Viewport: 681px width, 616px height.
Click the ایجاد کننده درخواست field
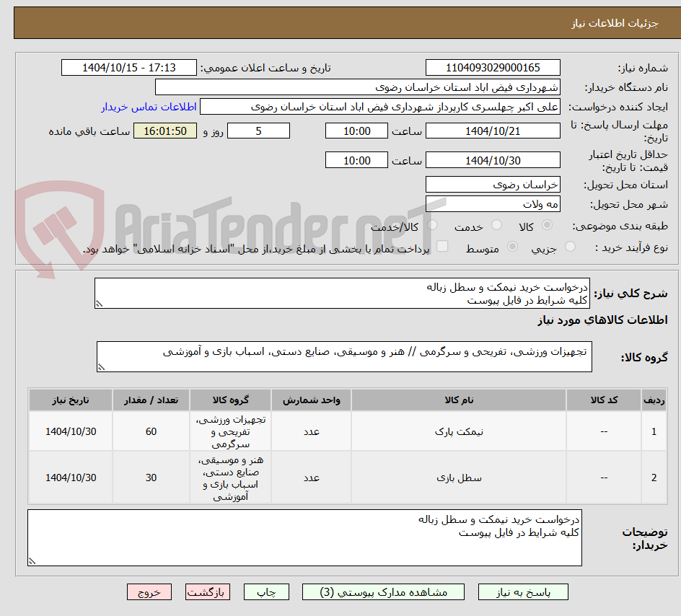(380, 107)
